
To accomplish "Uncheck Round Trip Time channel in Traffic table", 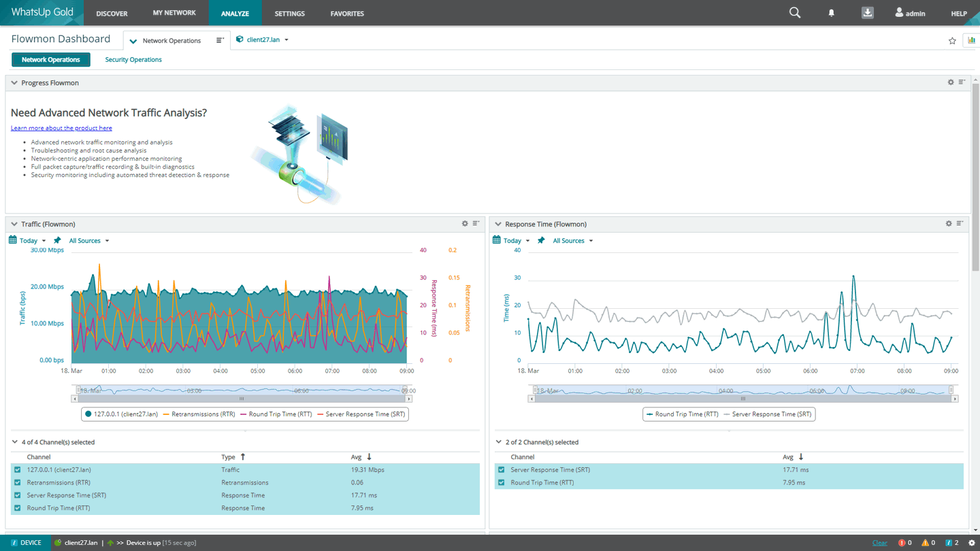I will pos(18,508).
